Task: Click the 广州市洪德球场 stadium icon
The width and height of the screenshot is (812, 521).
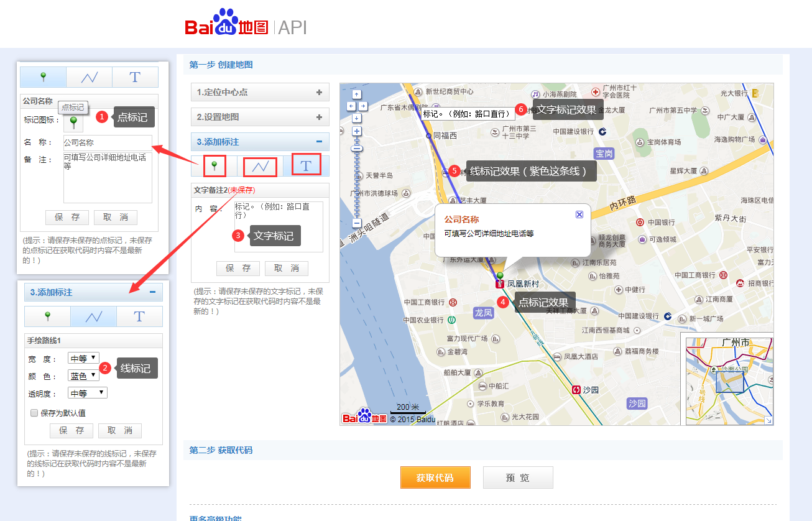Action: [x=405, y=193]
